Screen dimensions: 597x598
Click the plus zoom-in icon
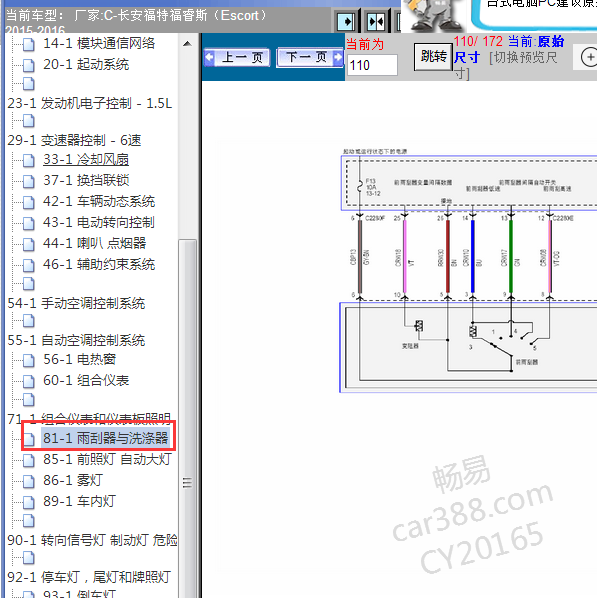coord(589,57)
